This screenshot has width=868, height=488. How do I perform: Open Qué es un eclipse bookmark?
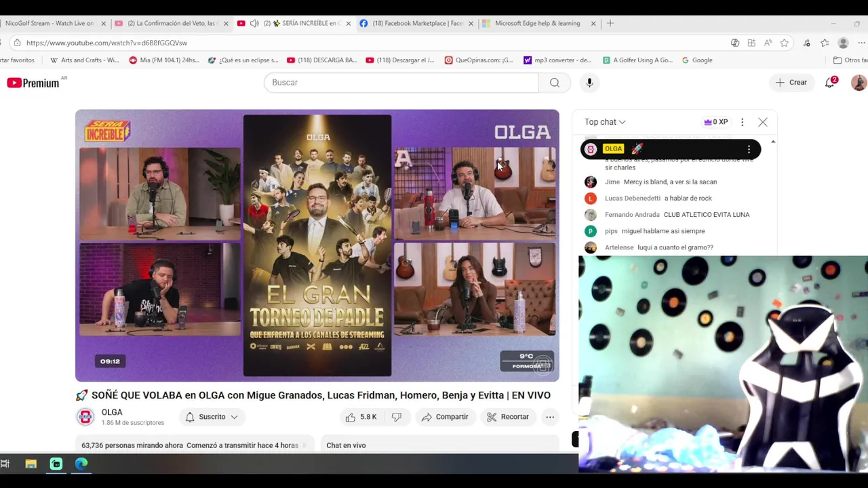coord(243,60)
